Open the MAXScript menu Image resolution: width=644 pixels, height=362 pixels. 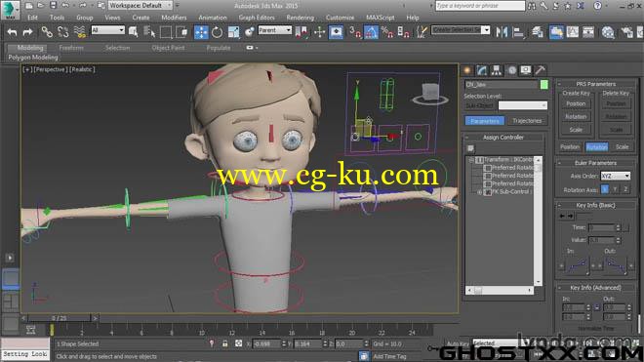coord(381,18)
